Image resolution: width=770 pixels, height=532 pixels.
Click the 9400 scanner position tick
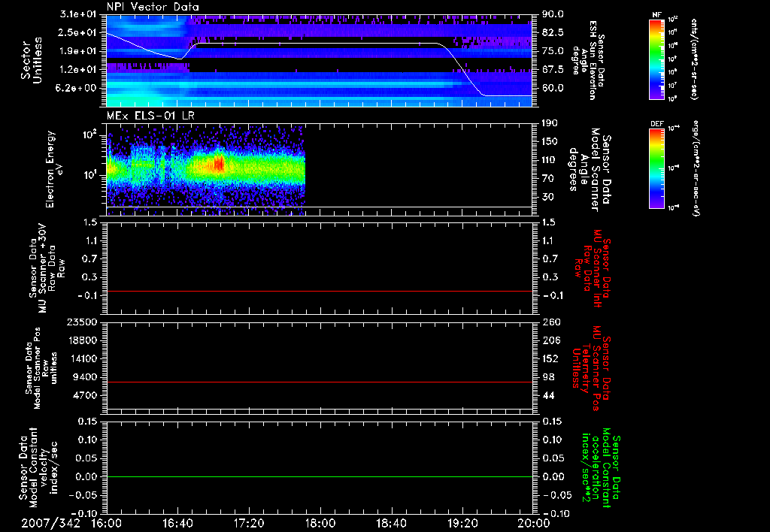coord(86,377)
